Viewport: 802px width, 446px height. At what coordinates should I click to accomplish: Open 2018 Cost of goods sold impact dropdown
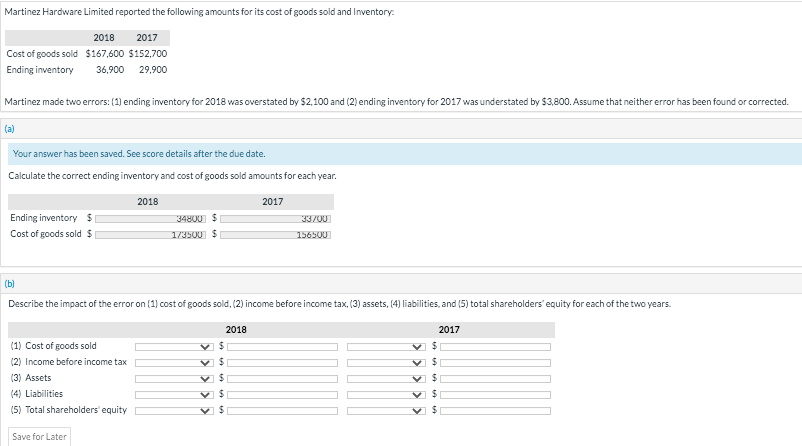coord(174,347)
